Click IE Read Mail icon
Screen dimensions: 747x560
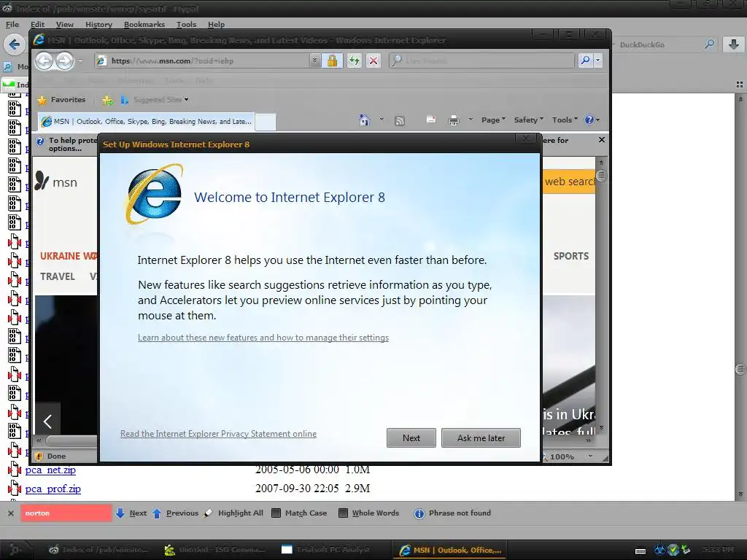tap(430, 120)
